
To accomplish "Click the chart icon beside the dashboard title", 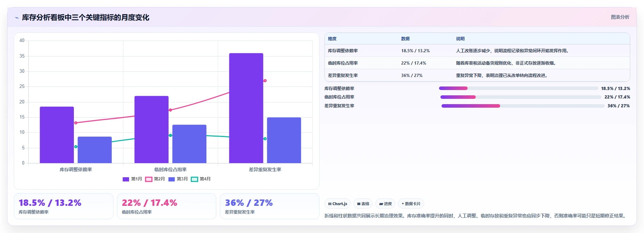I will pos(17,18).
